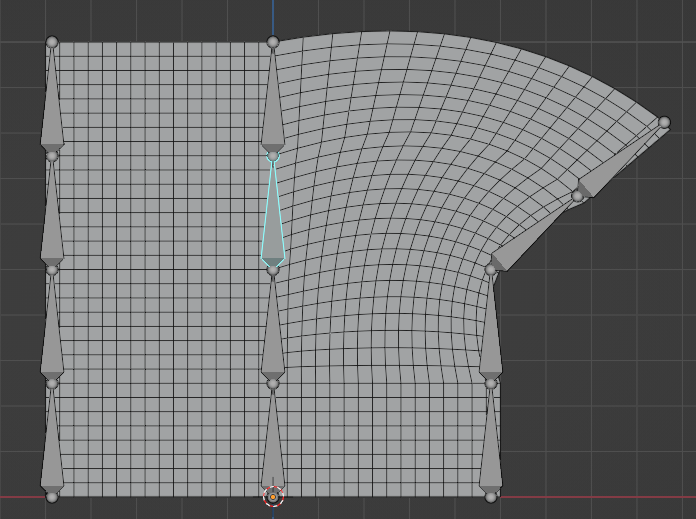
Task: Click the tip joint of the bent right chain
Action: [x=664, y=122]
